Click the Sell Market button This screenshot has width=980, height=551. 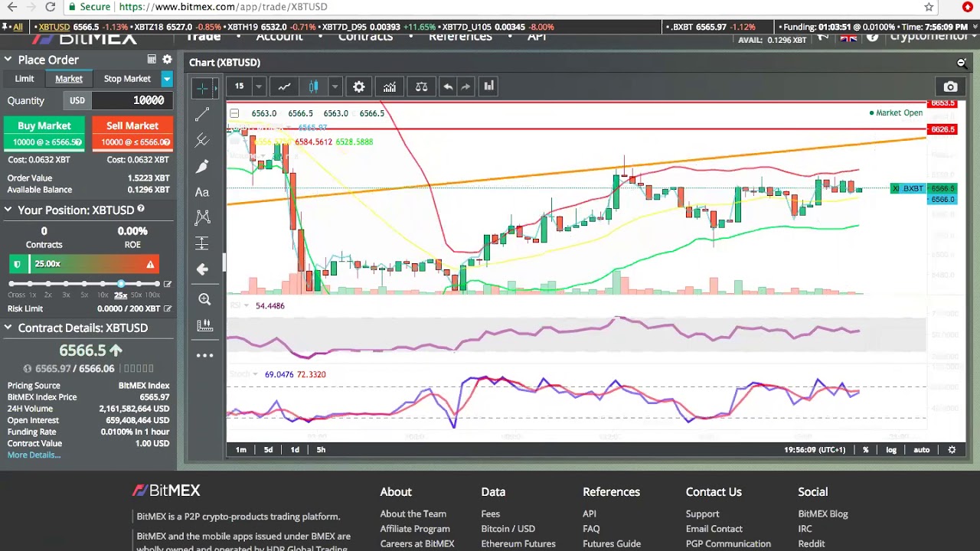pyautogui.click(x=132, y=133)
